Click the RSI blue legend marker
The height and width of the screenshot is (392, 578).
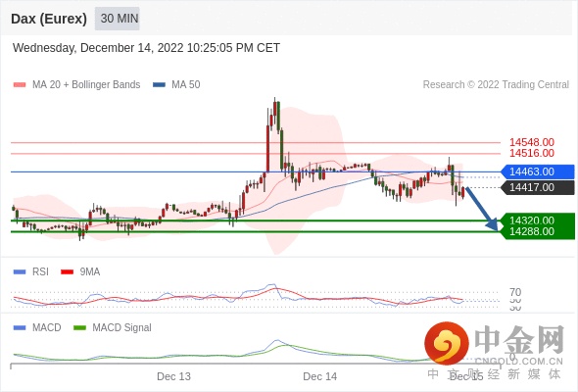[20, 272]
